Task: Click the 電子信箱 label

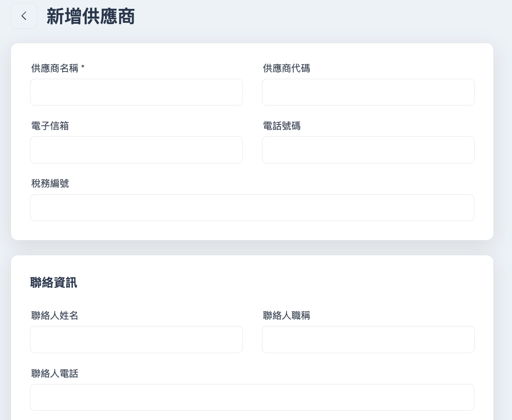Action: pos(50,126)
